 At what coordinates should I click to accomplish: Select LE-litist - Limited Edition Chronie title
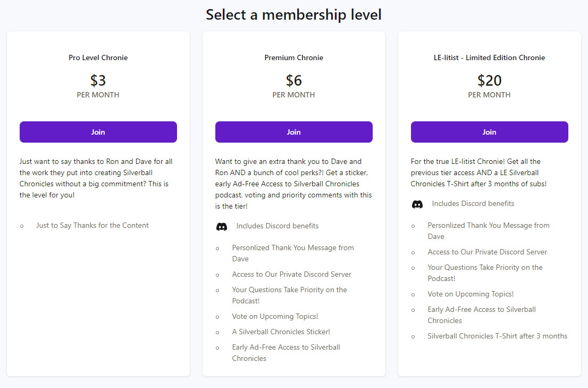(x=489, y=58)
